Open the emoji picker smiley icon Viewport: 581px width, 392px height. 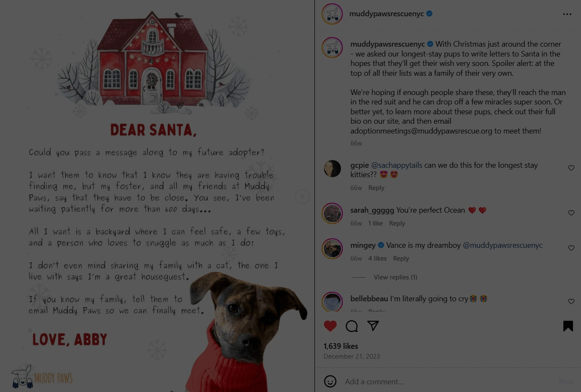[330, 381]
